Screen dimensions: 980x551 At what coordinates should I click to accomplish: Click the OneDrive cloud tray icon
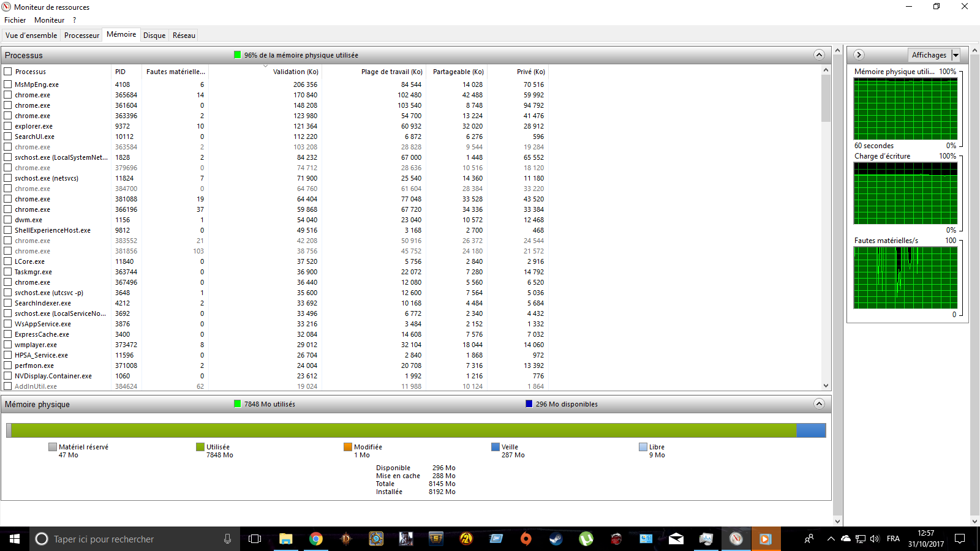click(x=846, y=539)
